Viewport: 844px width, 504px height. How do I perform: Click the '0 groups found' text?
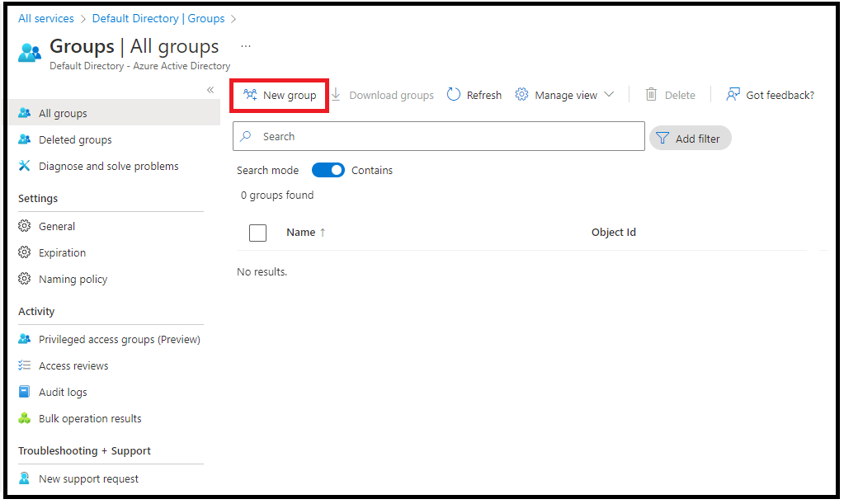(x=277, y=195)
